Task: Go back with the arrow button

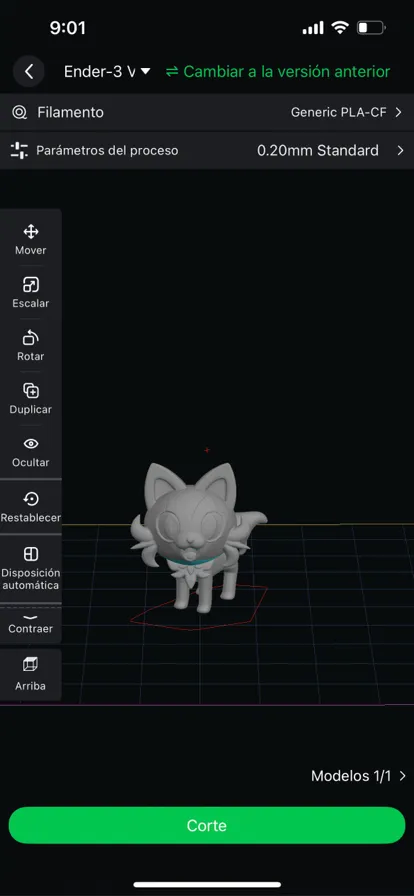Action: (29, 71)
